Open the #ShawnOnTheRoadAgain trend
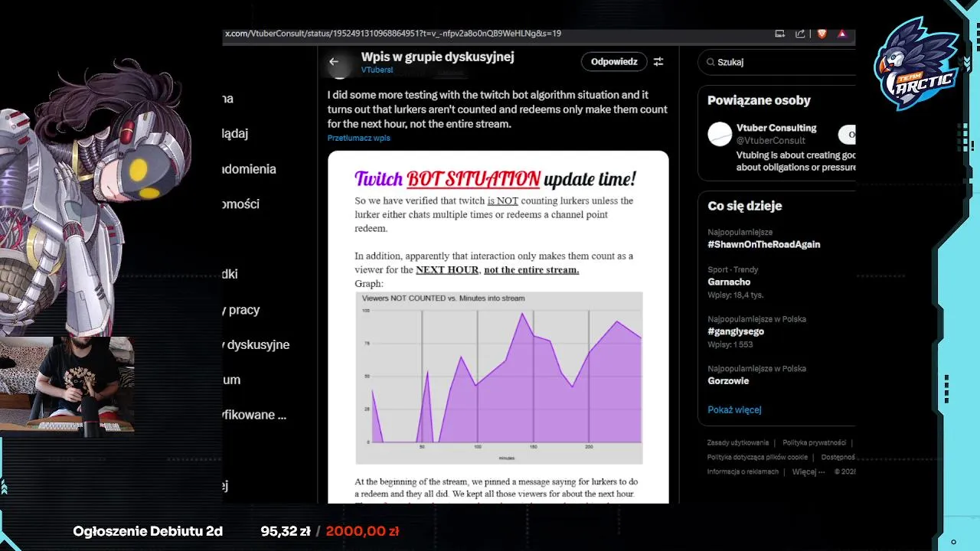Image resolution: width=980 pixels, height=551 pixels. pyautogui.click(x=763, y=244)
